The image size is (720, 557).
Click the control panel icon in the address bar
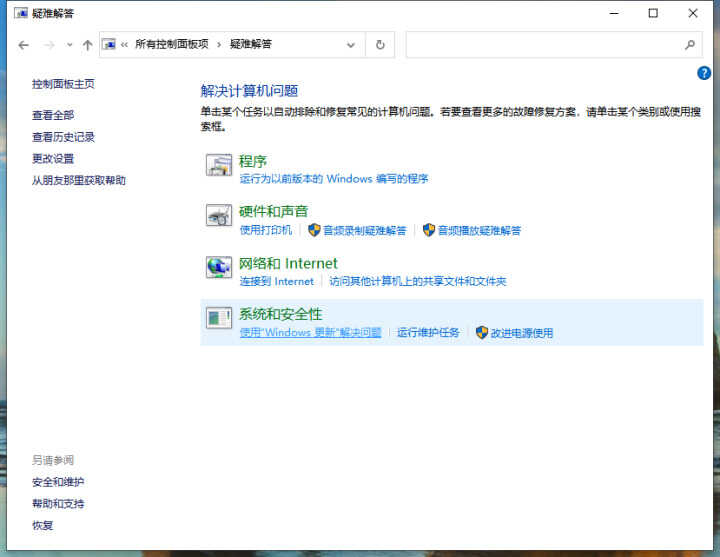pyautogui.click(x=109, y=45)
